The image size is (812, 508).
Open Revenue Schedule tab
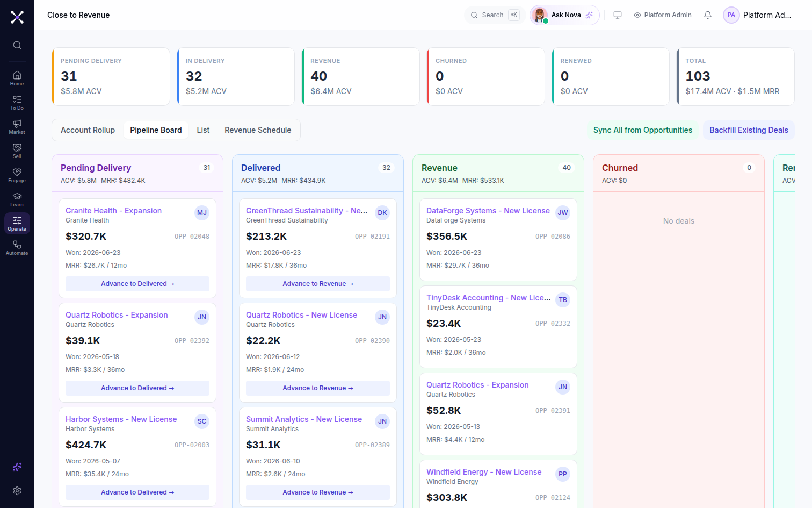tap(258, 130)
